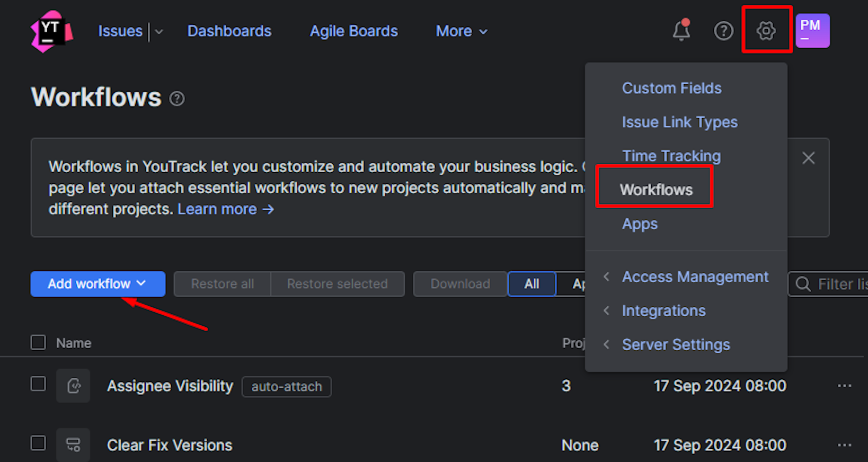The width and height of the screenshot is (868, 462).
Task: Select Custom Fields from the menu
Action: pyautogui.click(x=672, y=88)
